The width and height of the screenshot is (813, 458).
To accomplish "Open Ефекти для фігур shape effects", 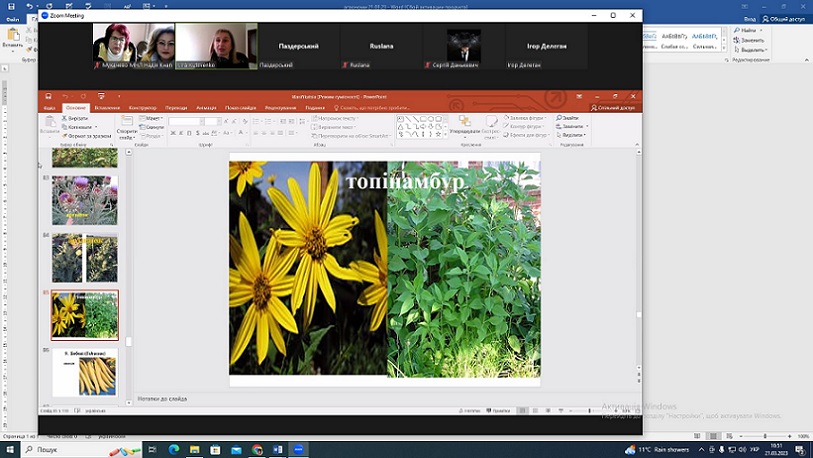I will pos(527,135).
